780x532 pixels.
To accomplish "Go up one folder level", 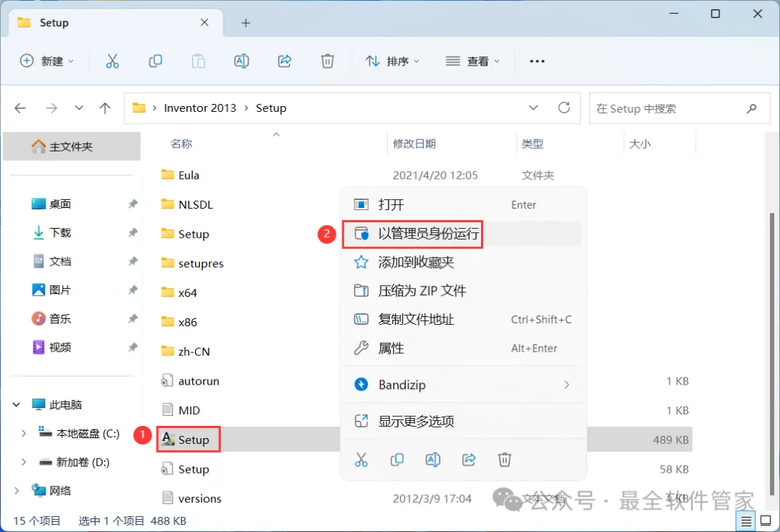I will click(x=105, y=108).
